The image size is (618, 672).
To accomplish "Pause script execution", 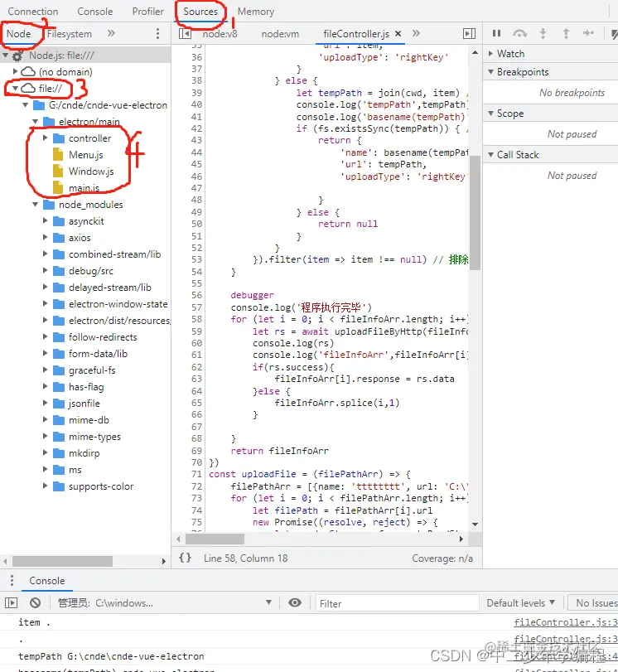I will pos(497,33).
